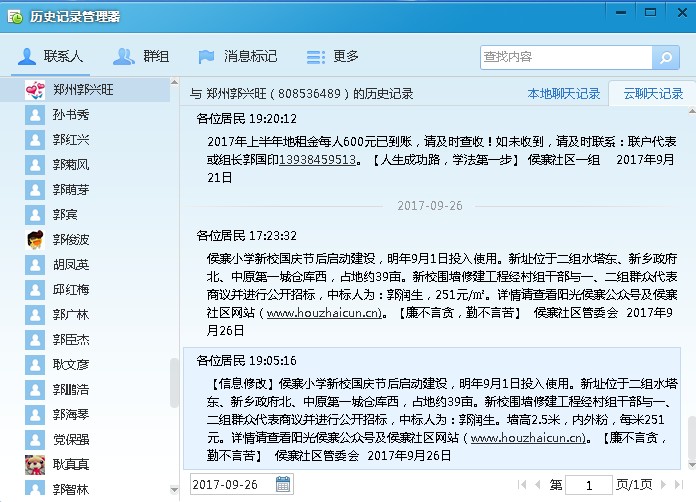Click the 查找内容 search input field

[566, 57]
